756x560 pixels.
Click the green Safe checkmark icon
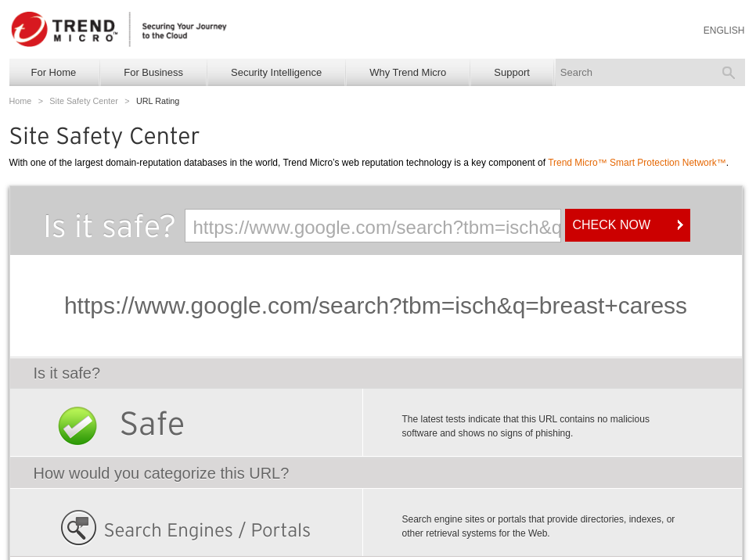point(77,425)
